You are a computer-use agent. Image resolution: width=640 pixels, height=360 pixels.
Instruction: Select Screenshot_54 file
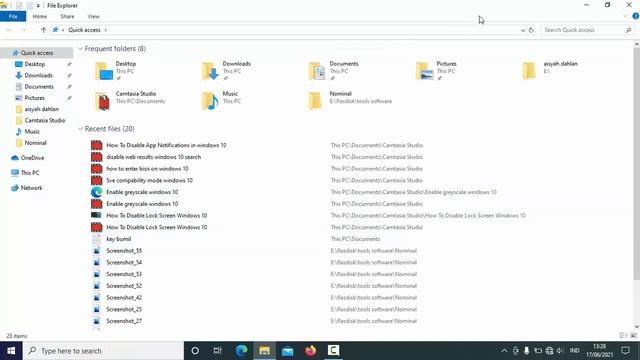pos(124,262)
